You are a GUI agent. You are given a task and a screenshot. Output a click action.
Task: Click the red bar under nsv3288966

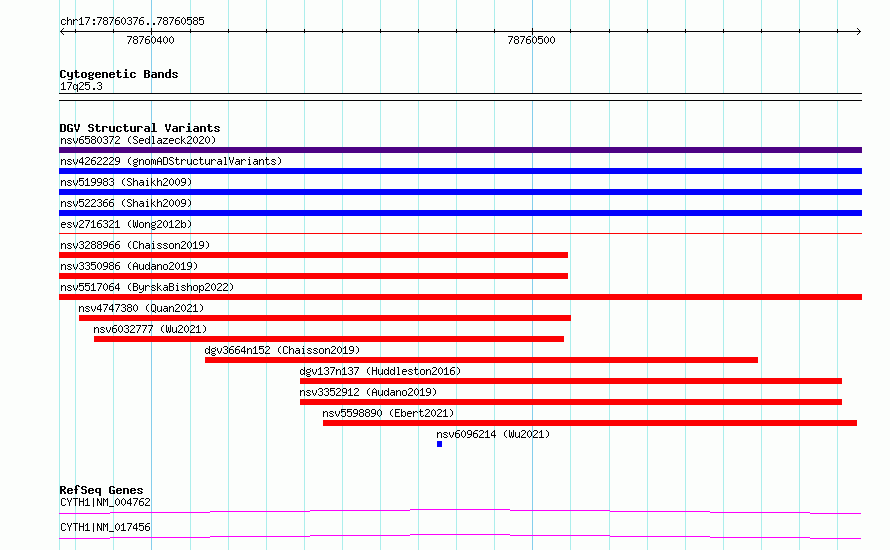(x=313, y=255)
